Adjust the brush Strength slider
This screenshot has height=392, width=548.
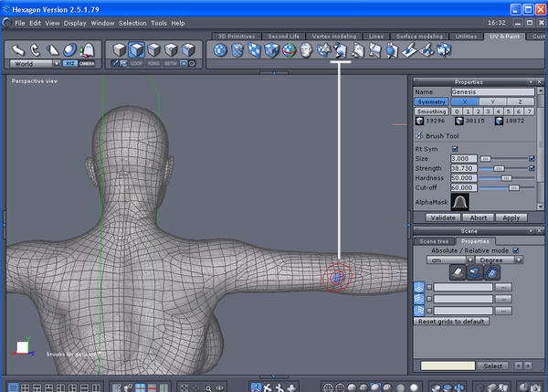click(499, 168)
